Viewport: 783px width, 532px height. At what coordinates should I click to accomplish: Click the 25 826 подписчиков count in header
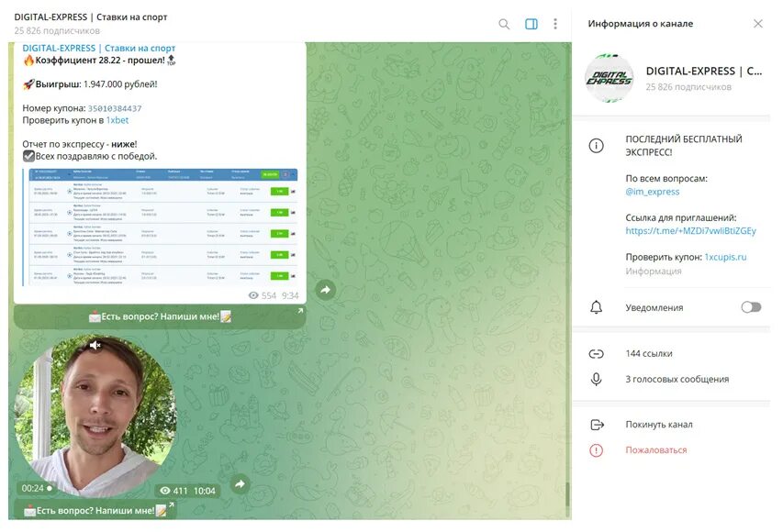tap(57, 31)
